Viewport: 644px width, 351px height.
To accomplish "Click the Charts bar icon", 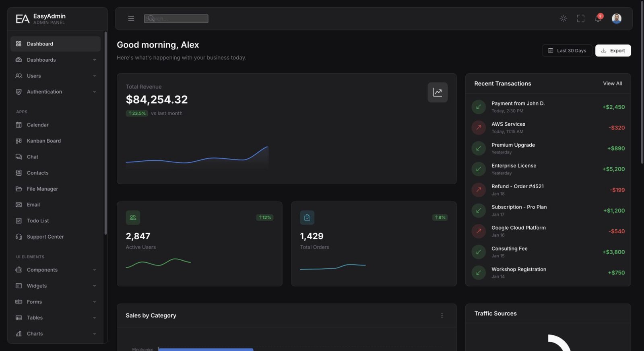I will pos(19,334).
